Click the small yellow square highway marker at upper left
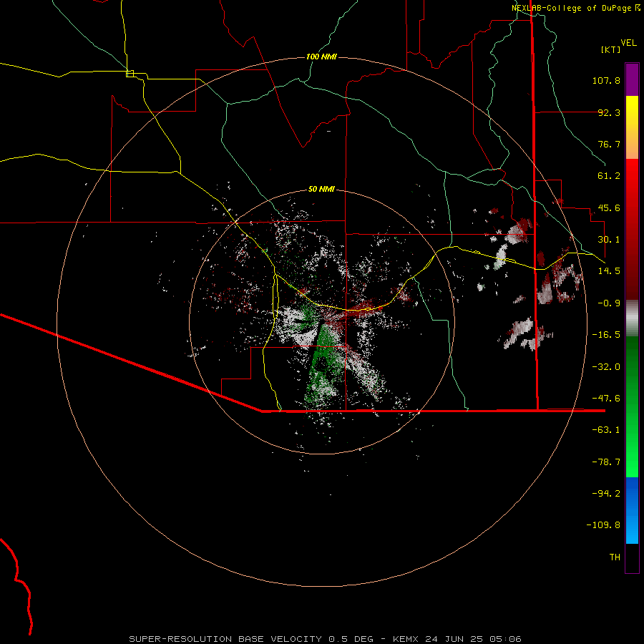 pos(130,74)
